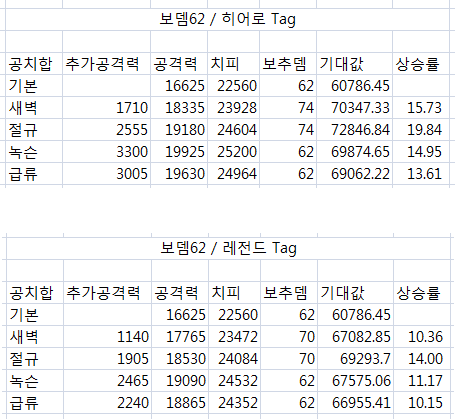Click the cell with value 1140
Screen dimensions: 455x420
(107, 336)
